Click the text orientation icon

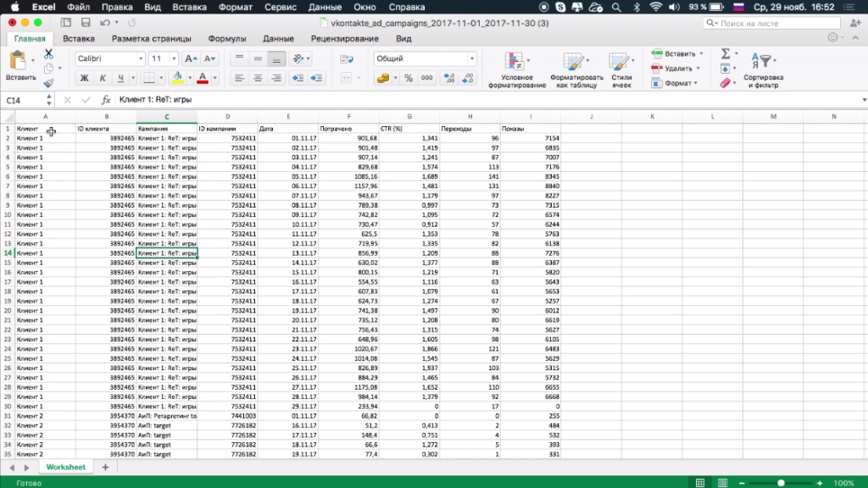[x=299, y=58]
